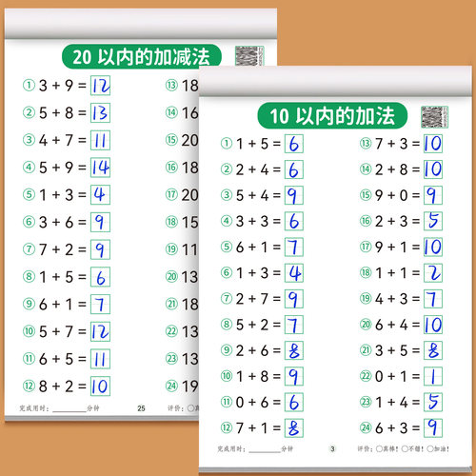Click page number 3 on the front sheet

pyautogui.click(x=332, y=448)
